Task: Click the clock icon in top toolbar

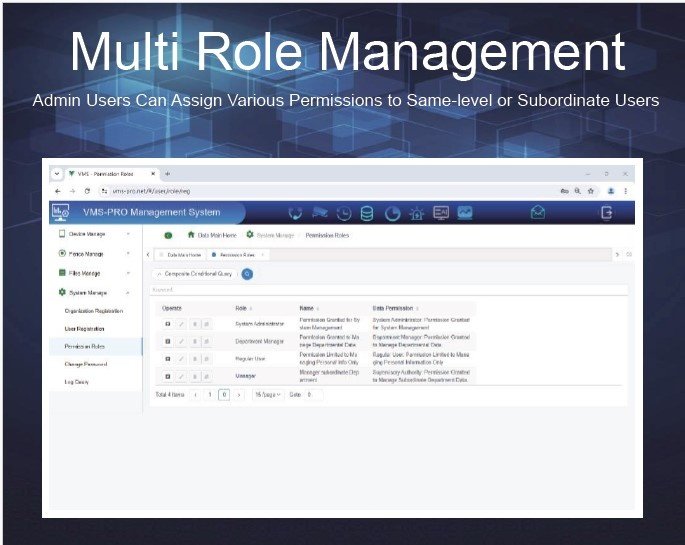Action: tap(343, 213)
